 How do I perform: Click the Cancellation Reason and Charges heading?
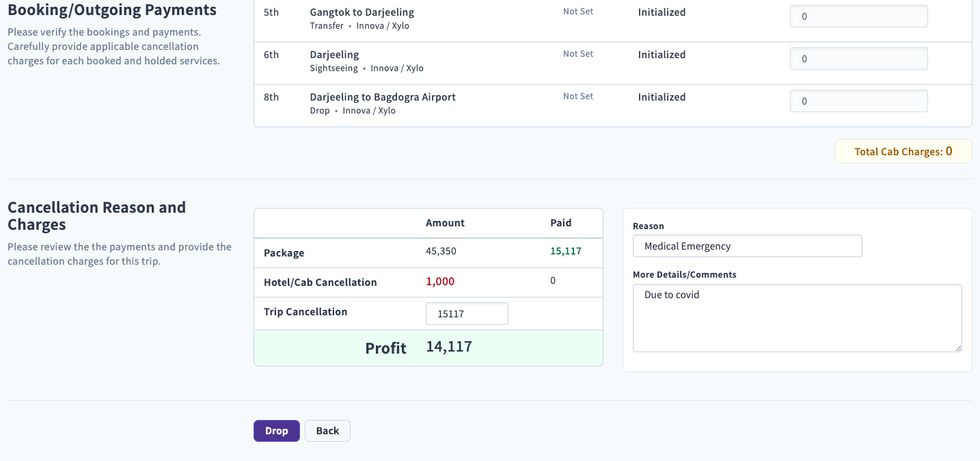(97, 217)
